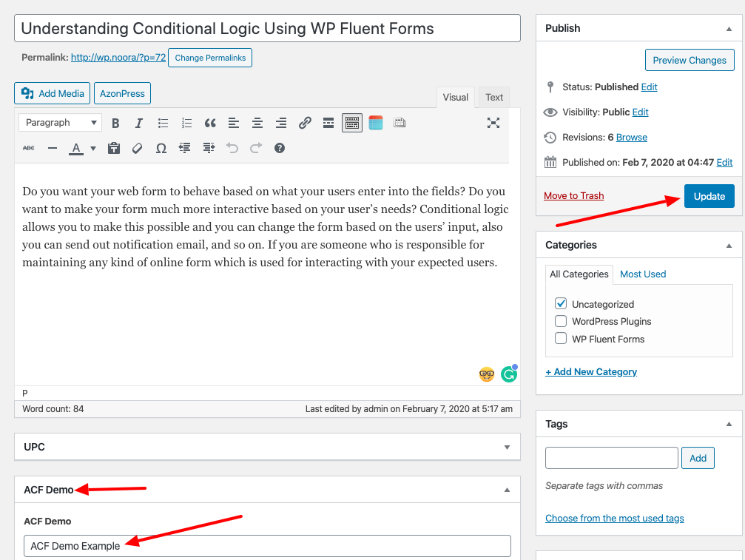This screenshot has height=560, width=745.
Task: Uncheck the Uncategorized category
Action: [x=561, y=304]
